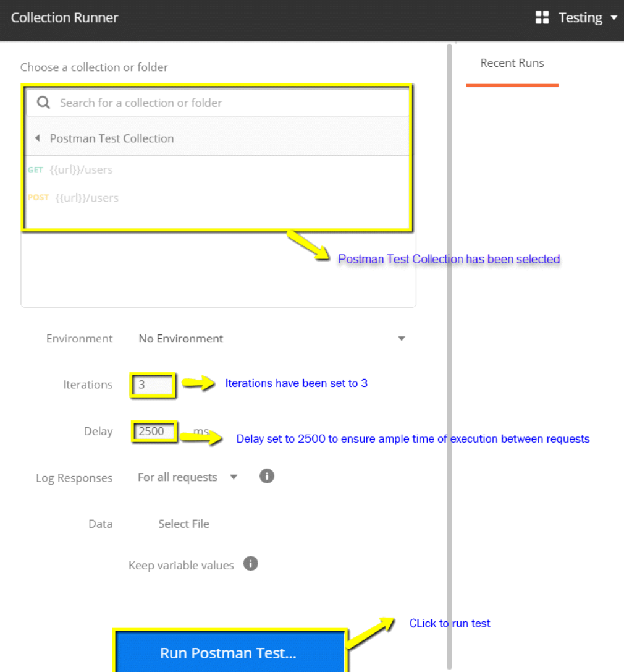Image resolution: width=624 pixels, height=672 pixels.
Task: Open the No Environment dropdown
Action: (x=271, y=339)
